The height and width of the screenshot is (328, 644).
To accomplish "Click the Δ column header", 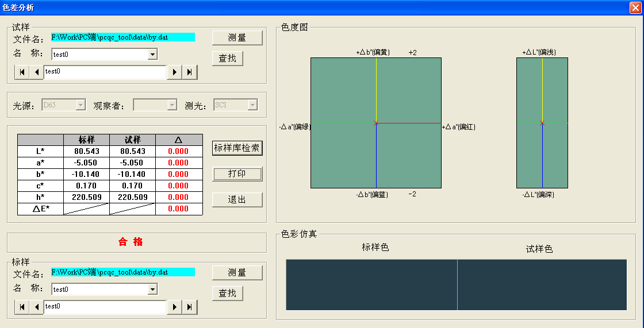I will 179,140.
